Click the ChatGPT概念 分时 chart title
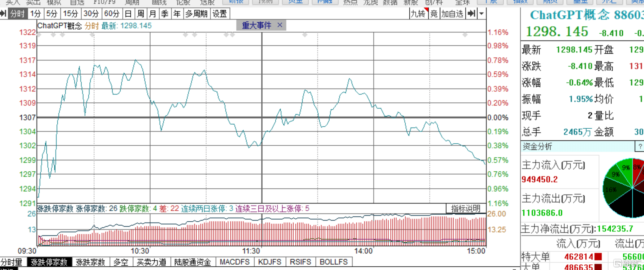Screen dimensions: 644x270 68,26
